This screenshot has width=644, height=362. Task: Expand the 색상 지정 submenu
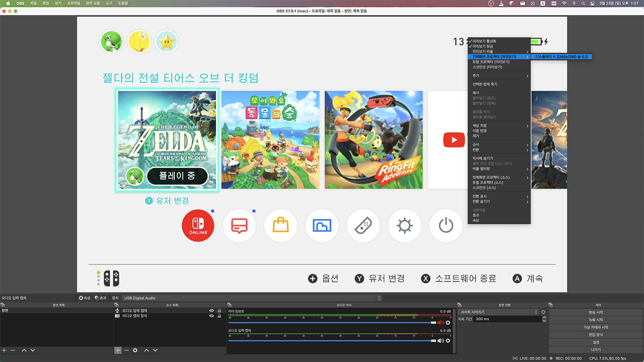[x=499, y=126]
